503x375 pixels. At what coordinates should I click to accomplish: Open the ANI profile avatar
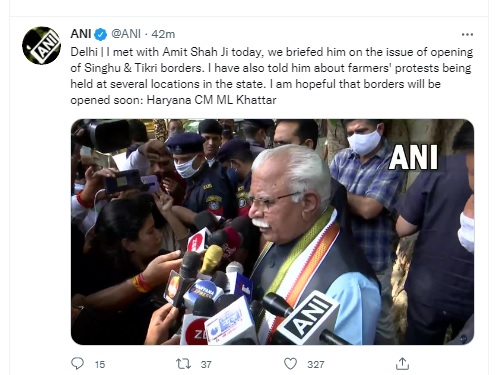coord(41,46)
